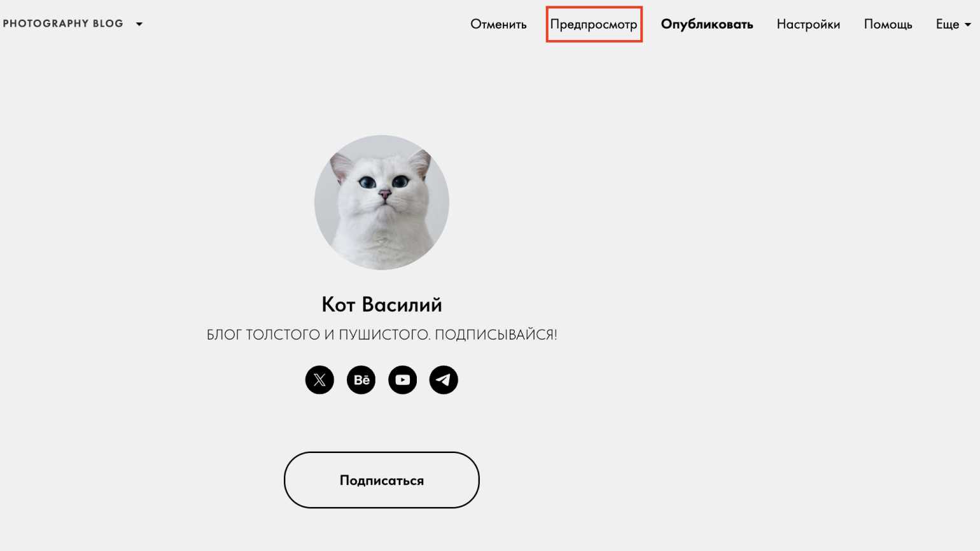This screenshot has height=551, width=980.
Task: Select Предпросмотр in the top menu
Action: tap(594, 24)
